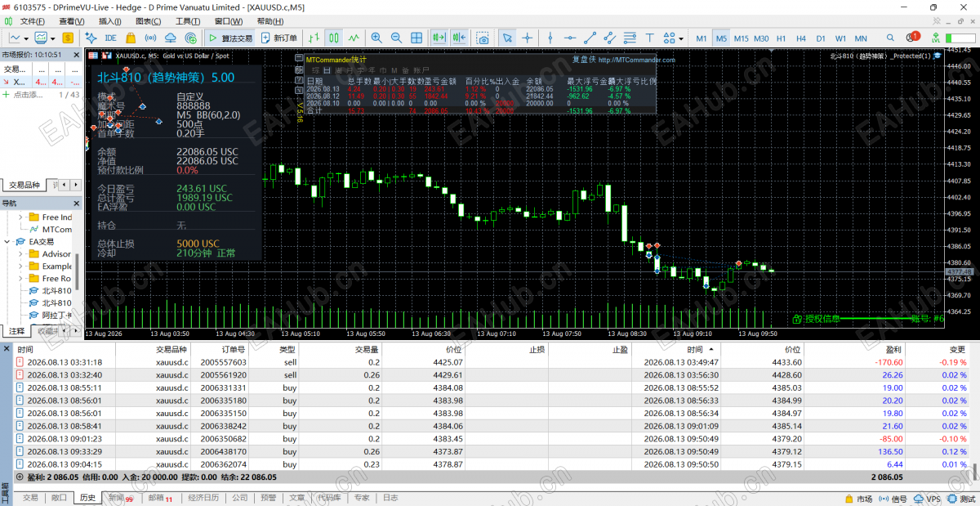Take a chart screenshot with camera icon

(483, 38)
